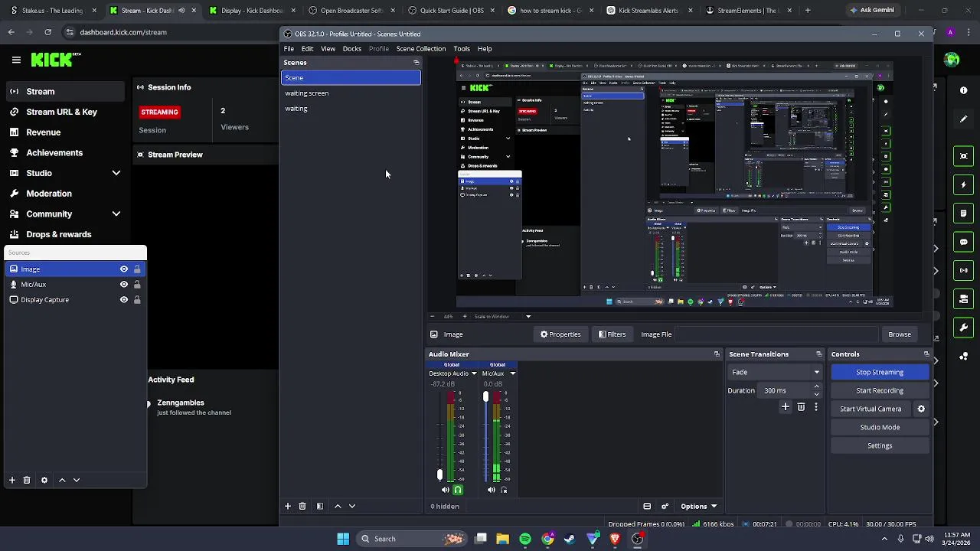Toggle Mic/Aux monitoring headphone icon

(x=504, y=490)
